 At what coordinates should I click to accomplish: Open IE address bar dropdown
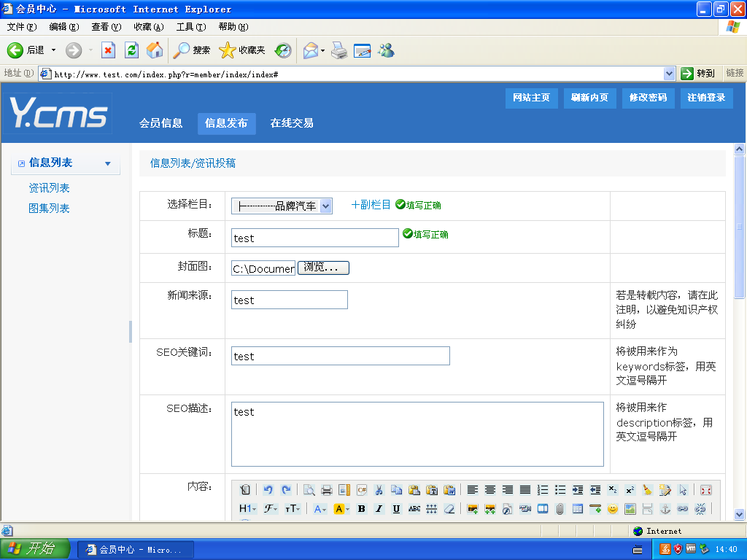pyautogui.click(x=669, y=74)
